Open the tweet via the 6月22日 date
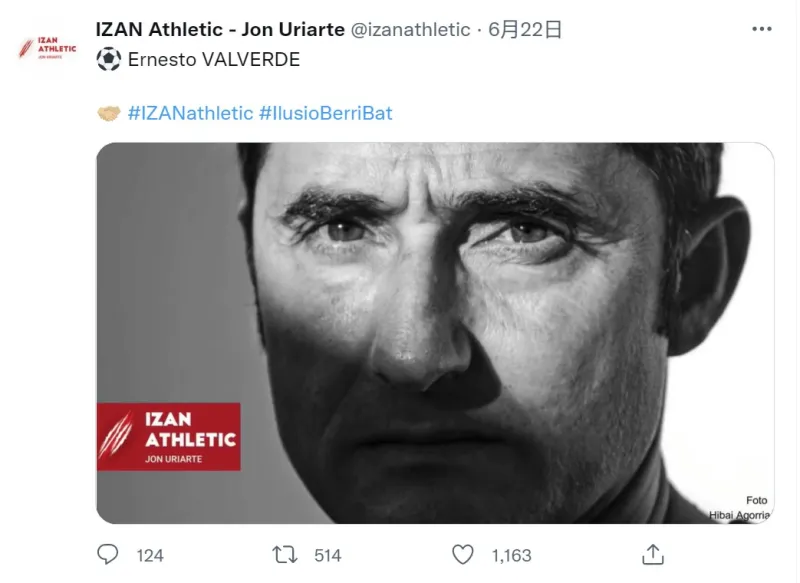This screenshot has height=583, width=800. point(525,30)
